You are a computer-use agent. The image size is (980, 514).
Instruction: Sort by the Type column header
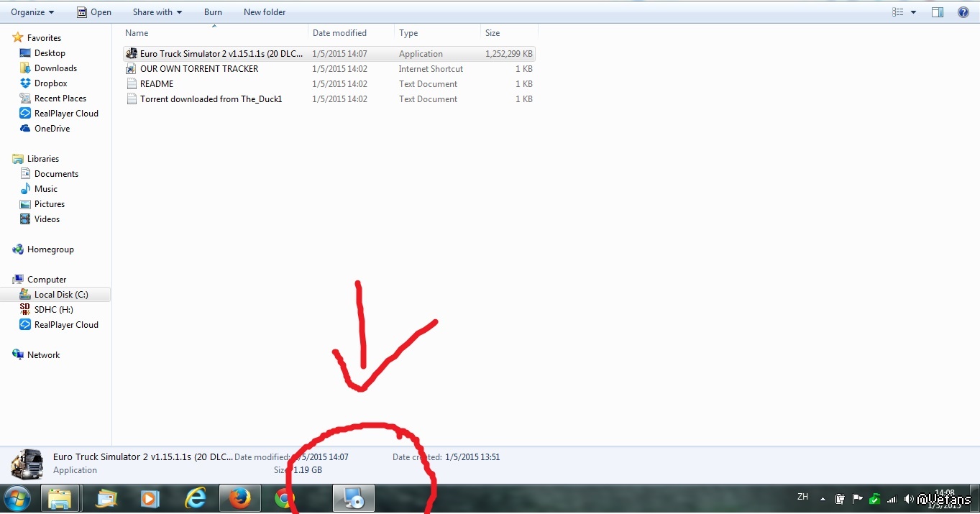408,33
